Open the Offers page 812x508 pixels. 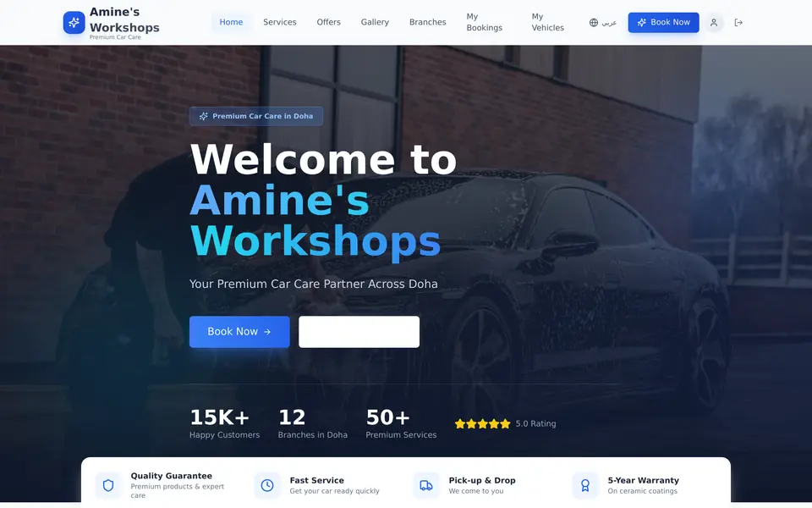(329, 22)
